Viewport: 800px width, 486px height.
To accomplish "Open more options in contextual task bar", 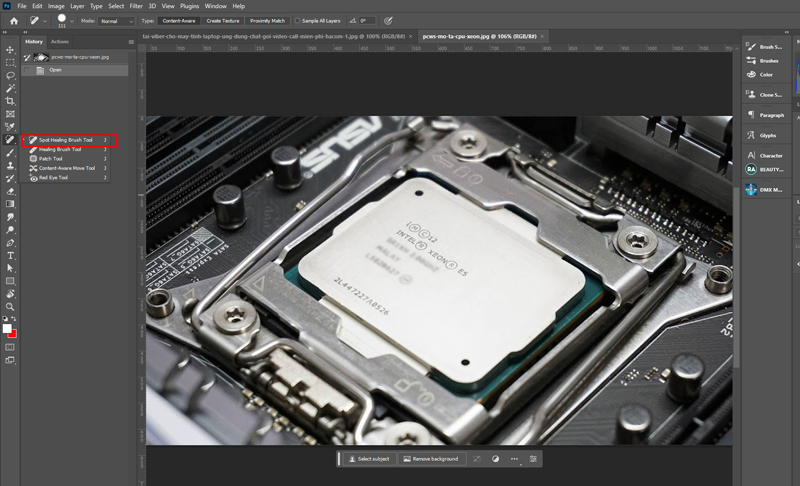I will point(514,459).
